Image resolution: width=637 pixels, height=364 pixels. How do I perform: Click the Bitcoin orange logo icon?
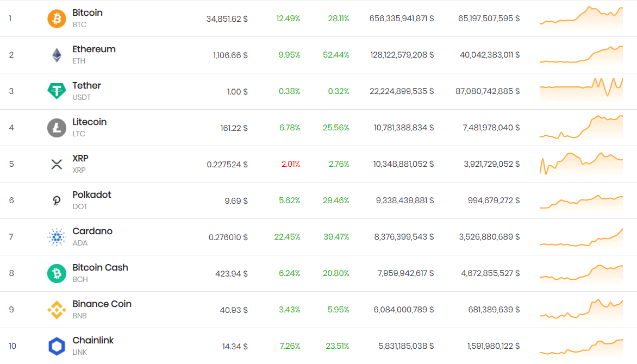click(57, 18)
